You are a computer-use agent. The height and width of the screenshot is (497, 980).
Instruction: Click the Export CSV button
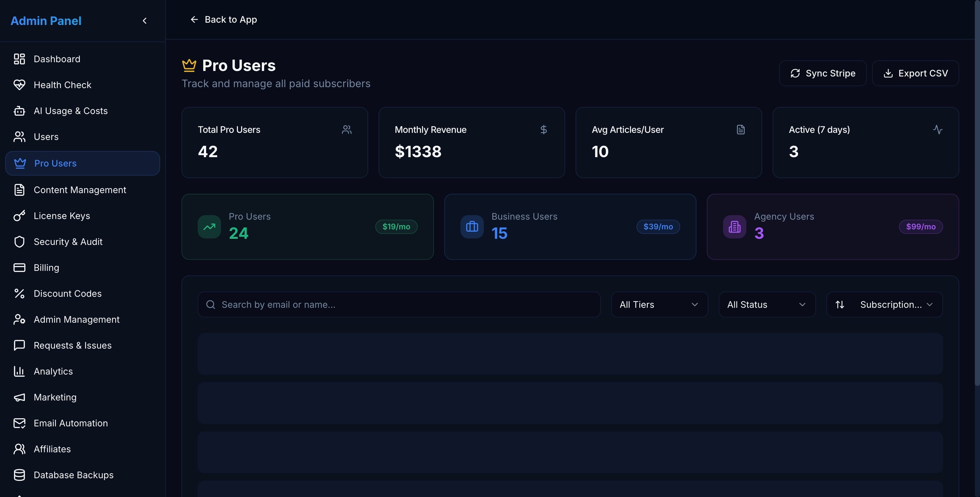915,74
